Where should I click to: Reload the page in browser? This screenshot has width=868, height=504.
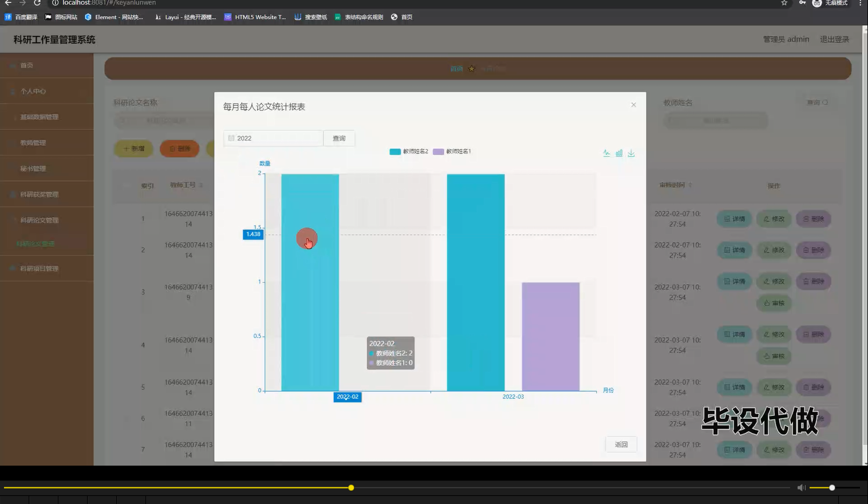[37, 3]
